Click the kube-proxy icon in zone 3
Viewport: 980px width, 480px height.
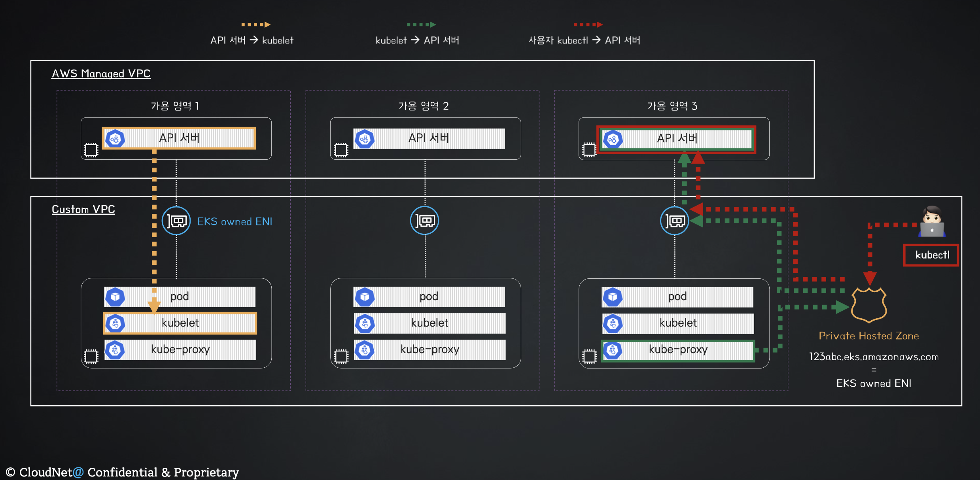613,350
